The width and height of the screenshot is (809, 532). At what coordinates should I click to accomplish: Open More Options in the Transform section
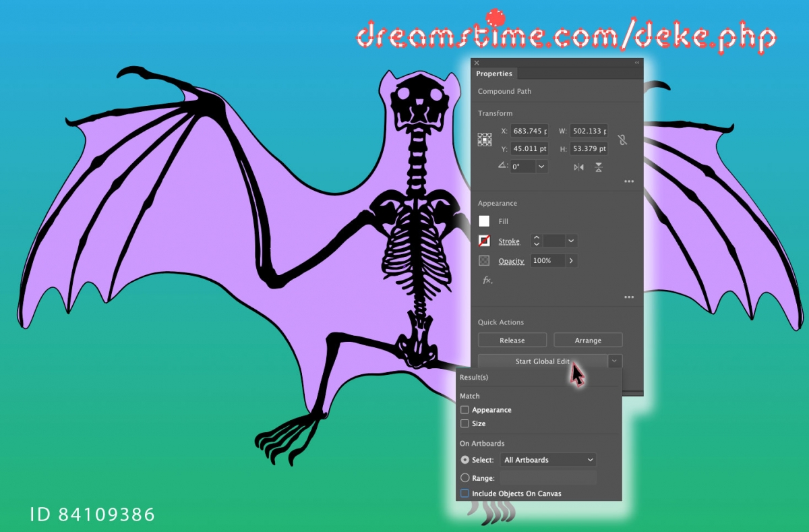[x=629, y=181]
